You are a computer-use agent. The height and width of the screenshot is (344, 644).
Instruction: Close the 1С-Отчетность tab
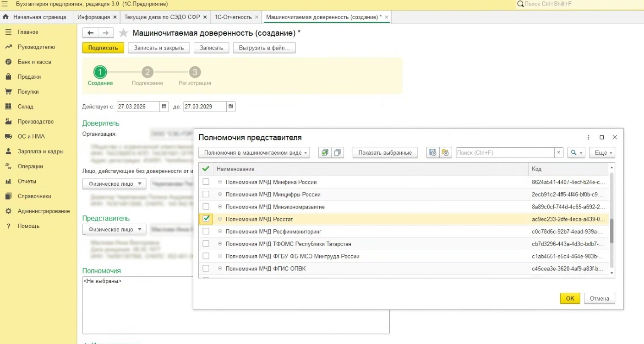[x=257, y=17]
